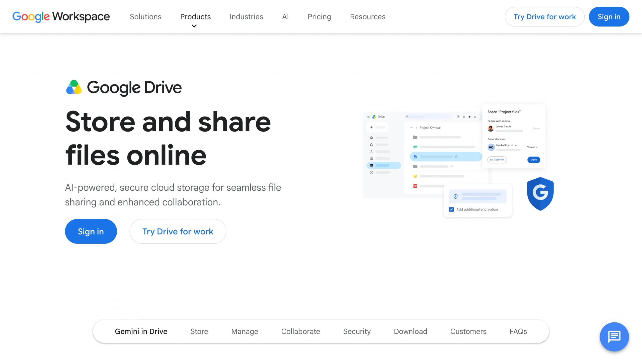This screenshot has width=642, height=364.
Task: Expand the Products menu chevron
Action: click(x=194, y=26)
